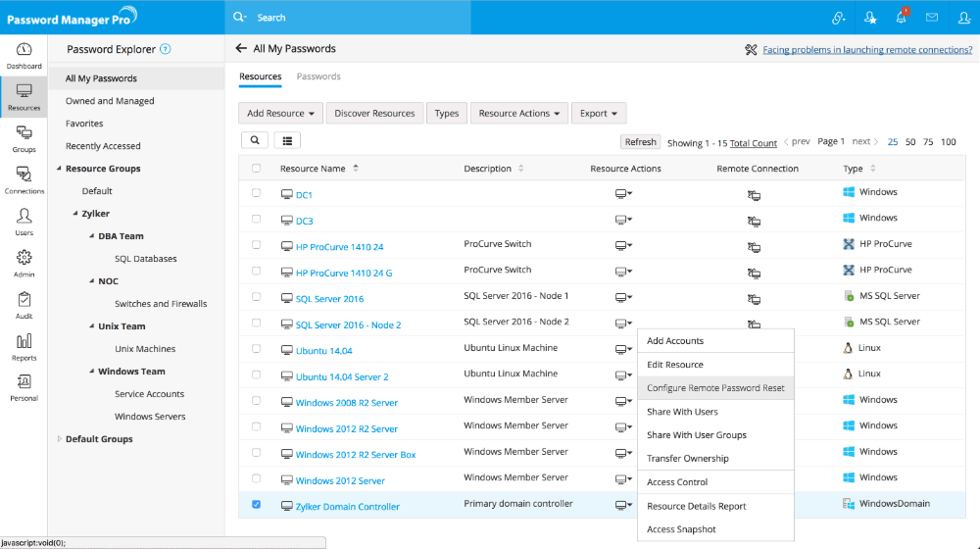
Task: Click the top Search input field
Action: 490,18
